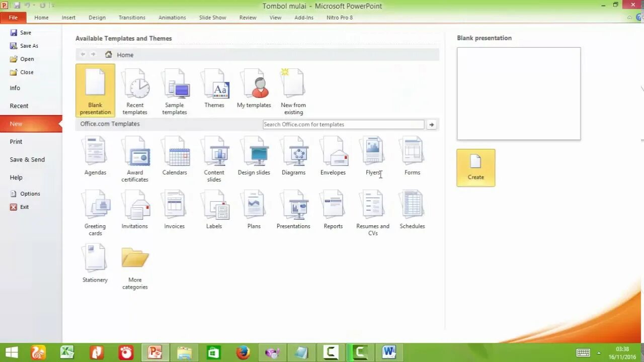Screen dimensions: 644x362
Task: Open the Invoices template category
Action: click(x=175, y=210)
